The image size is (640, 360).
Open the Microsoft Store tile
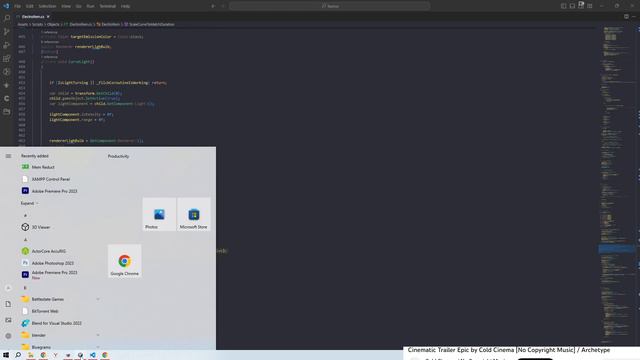(x=194, y=214)
